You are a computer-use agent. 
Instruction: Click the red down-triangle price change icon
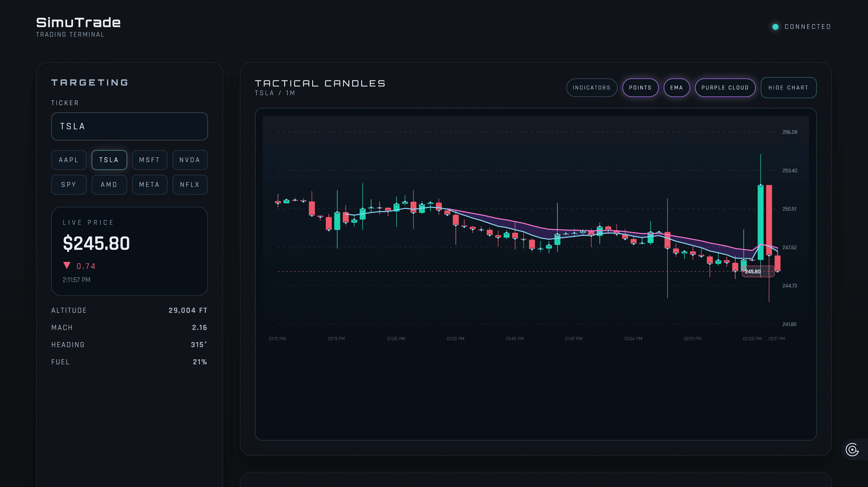click(x=67, y=265)
